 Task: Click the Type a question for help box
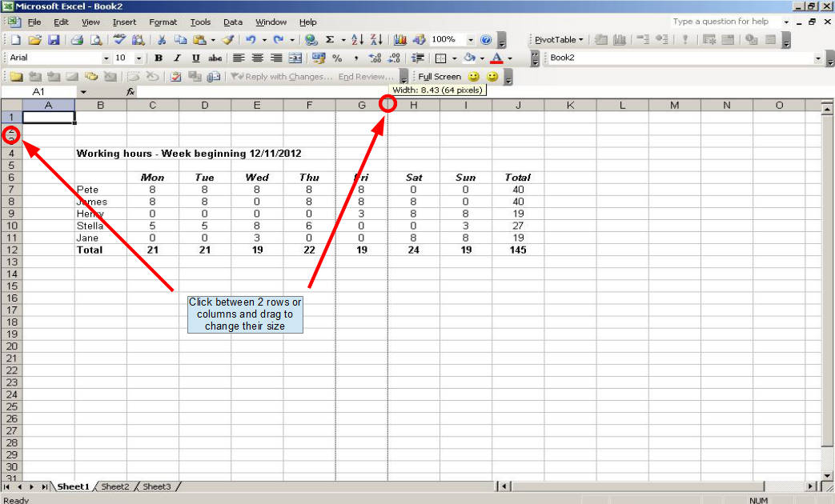[725, 22]
